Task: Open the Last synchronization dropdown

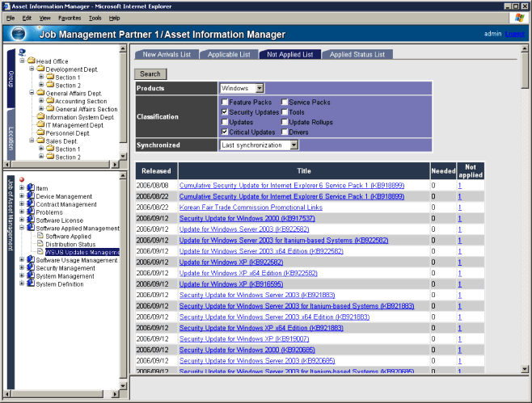Action: point(293,145)
